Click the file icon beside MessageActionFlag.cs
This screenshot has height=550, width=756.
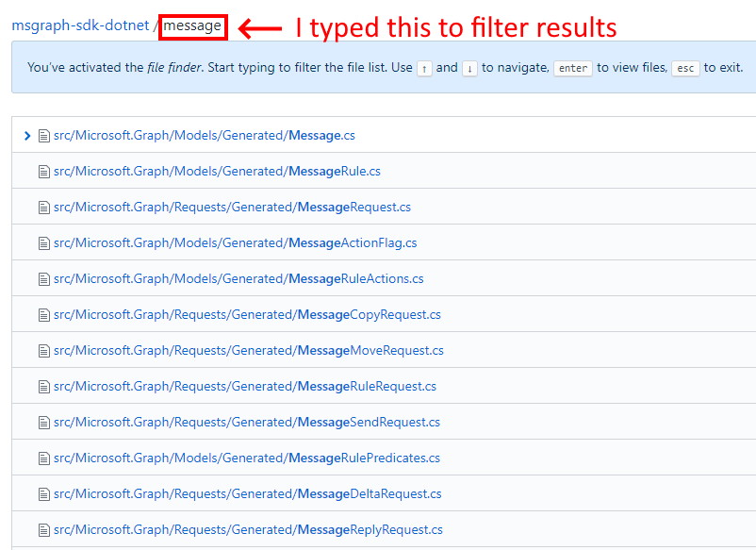pos(43,242)
